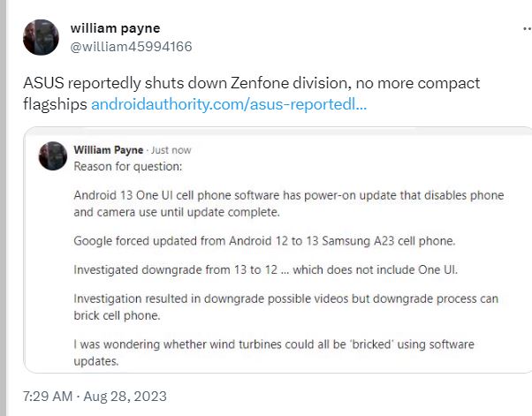Click the quoted post's 'Just now' timestamp

point(171,150)
